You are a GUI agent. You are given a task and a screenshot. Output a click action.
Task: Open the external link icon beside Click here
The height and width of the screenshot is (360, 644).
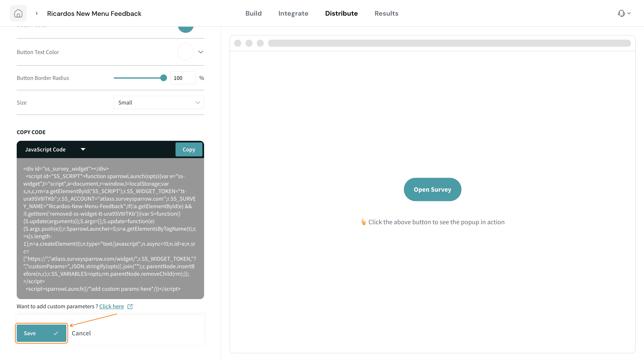click(130, 307)
